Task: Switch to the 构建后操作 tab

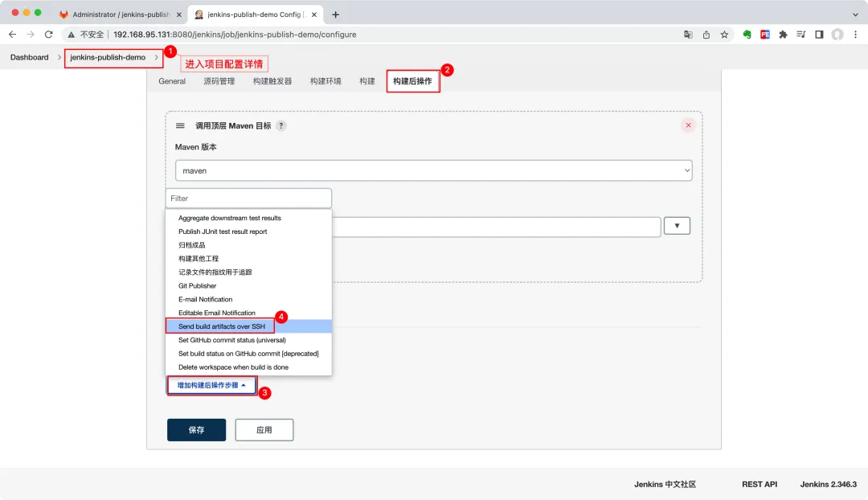Action: pos(412,81)
